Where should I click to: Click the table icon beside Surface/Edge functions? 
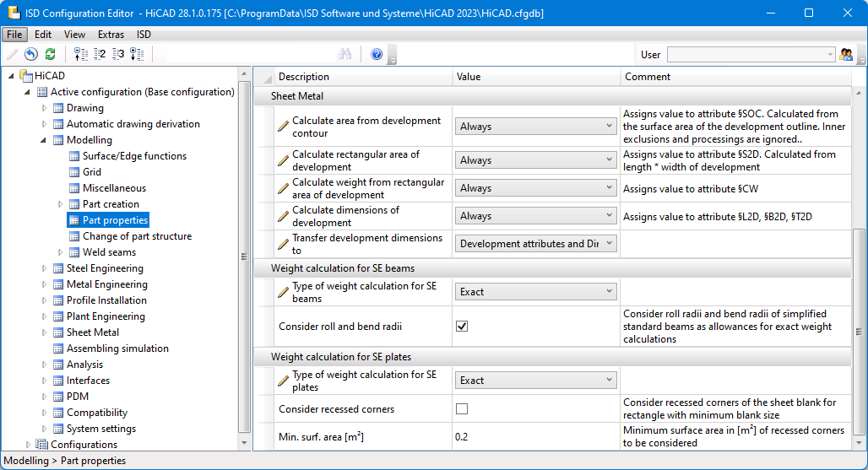pyautogui.click(x=74, y=156)
